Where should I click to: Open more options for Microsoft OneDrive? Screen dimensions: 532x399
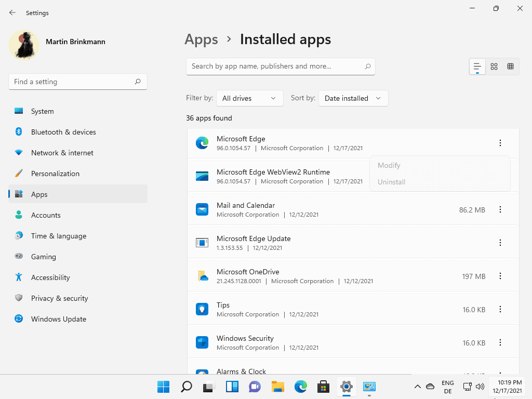click(500, 276)
